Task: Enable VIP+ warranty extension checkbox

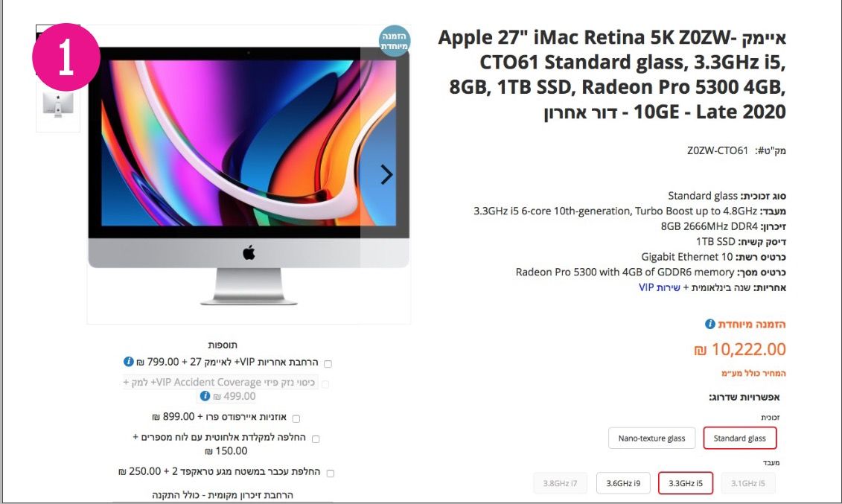Action: point(328,364)
